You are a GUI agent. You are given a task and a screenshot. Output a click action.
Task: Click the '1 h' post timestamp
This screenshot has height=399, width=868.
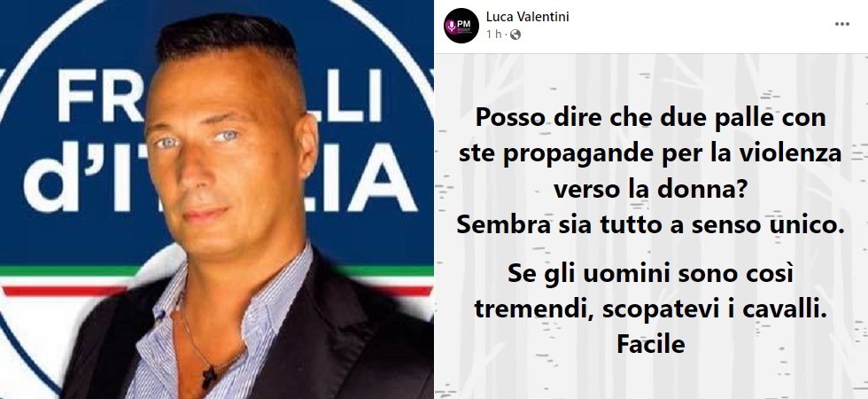(493, 35)
